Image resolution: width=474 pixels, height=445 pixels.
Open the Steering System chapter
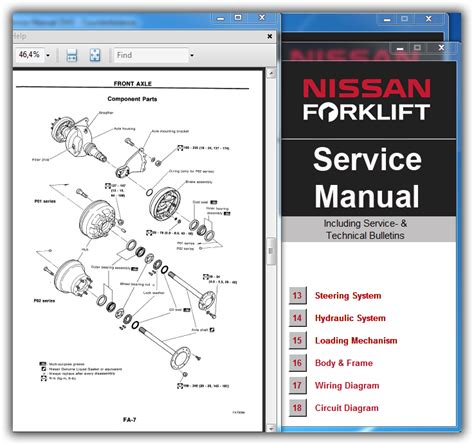348,296
